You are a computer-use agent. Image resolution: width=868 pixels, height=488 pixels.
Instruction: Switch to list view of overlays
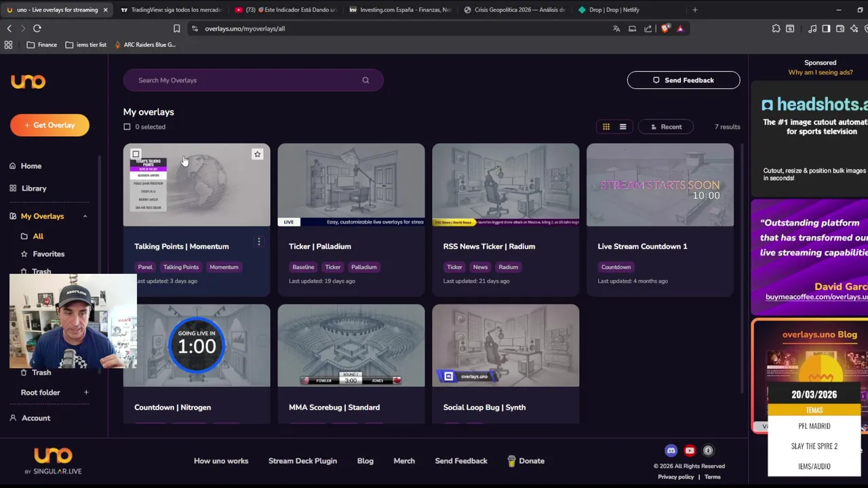click(x=623, y=127)
